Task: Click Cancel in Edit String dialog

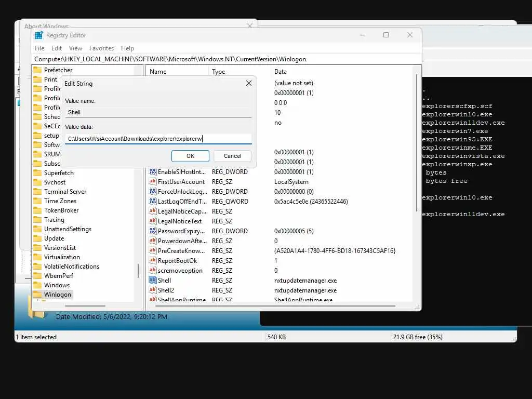Action: pos(232,156)
